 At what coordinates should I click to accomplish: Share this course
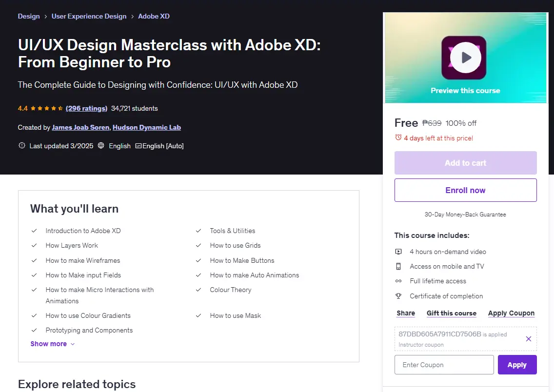click(406, 313)
